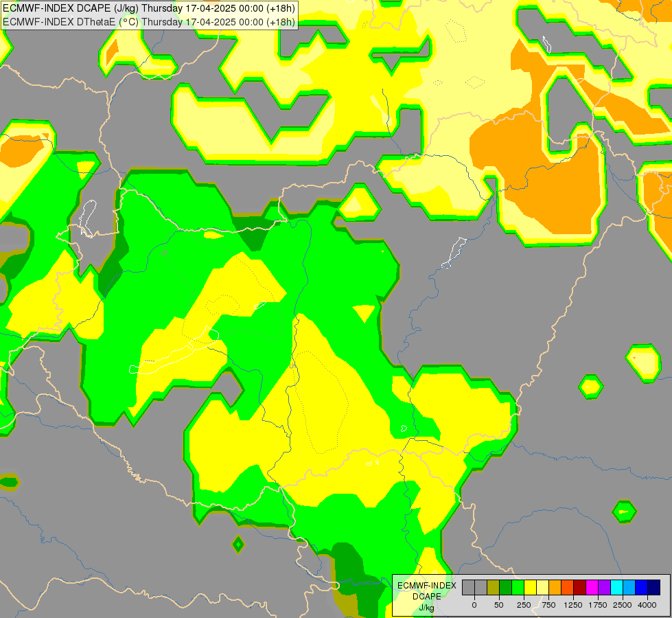Click the DCAPE (J/kg) header line
This screenshot has width=672, height=618.
point(149,8)
